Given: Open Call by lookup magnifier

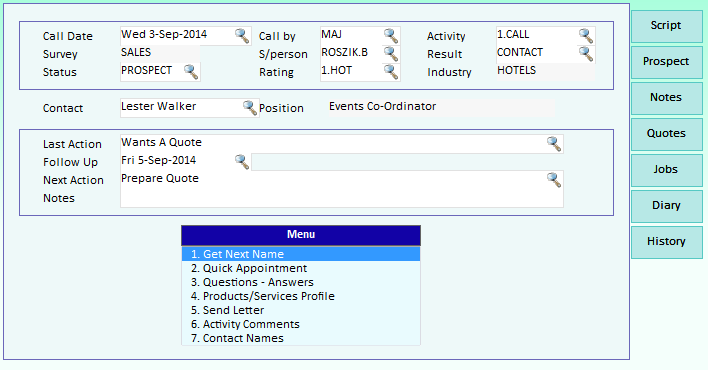Looking at the screenshot, I should [391, 36].
